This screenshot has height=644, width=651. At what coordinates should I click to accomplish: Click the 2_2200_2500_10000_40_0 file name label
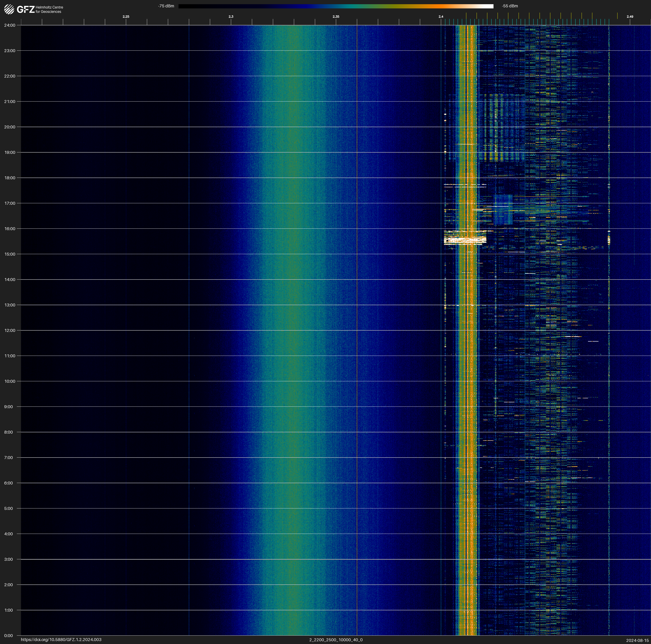pyautogui.click(x=336, y=640)
